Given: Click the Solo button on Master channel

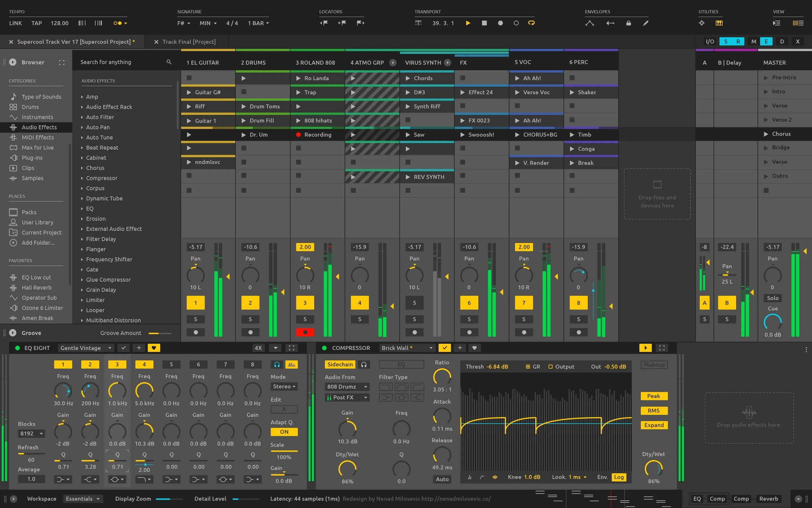Looking at the screenshot, I should pos(773,299).
